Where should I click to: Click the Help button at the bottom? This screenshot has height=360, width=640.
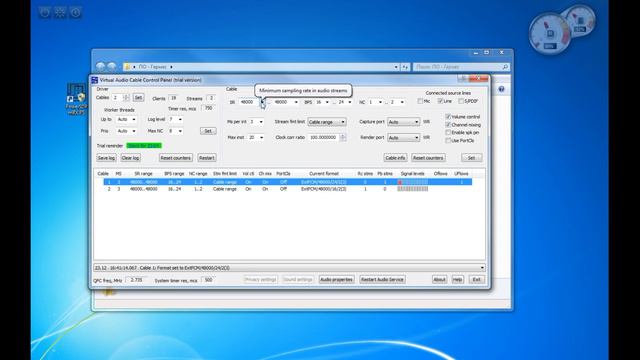pos(457,280)
